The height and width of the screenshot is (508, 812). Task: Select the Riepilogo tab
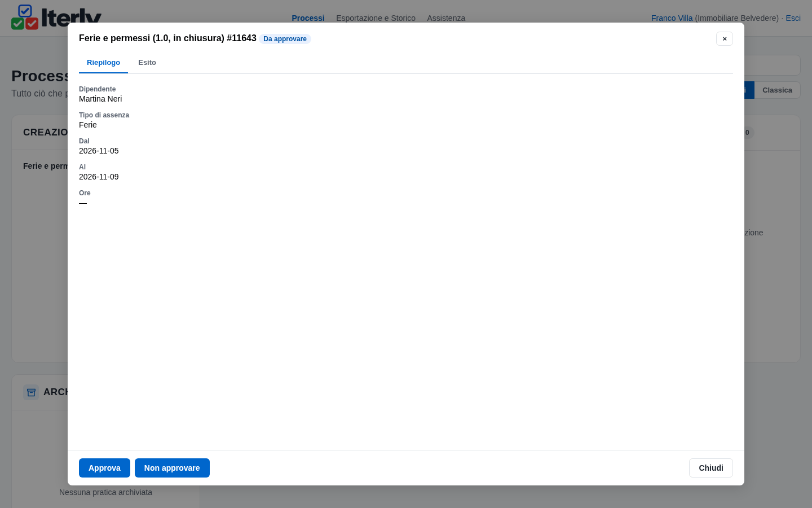coord(103,63)
